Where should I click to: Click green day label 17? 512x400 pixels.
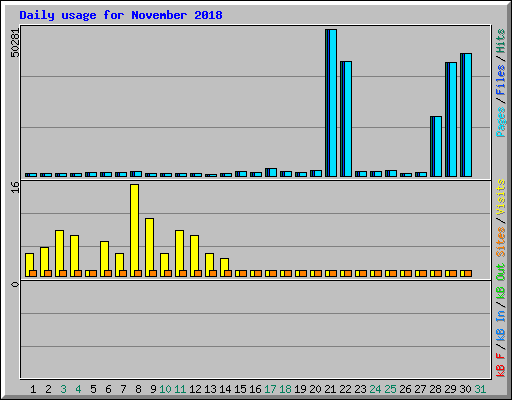270,389
